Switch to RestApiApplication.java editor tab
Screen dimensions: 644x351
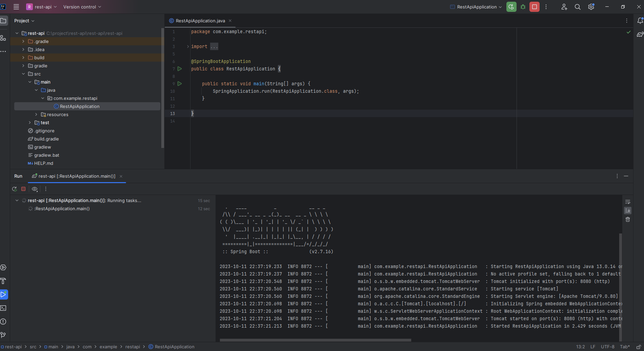[200, 21]
